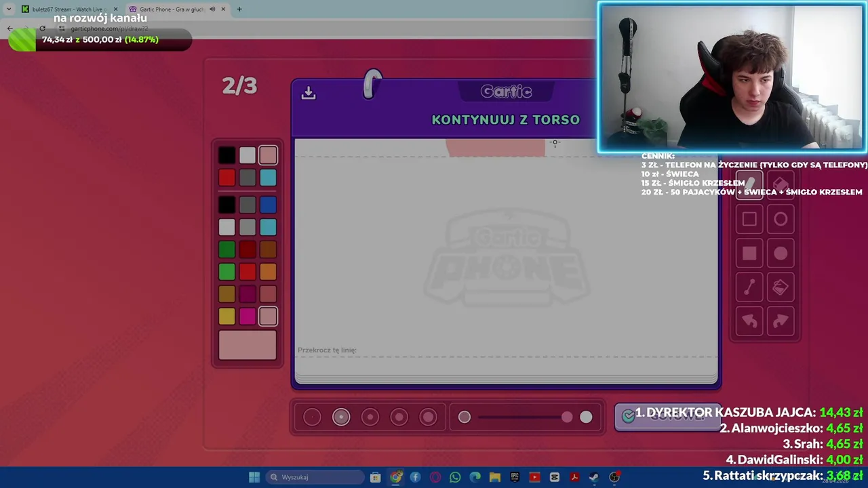Choose the hollow ellipse tool
Image resolution: width=868 pixels, height=488 pixels.
click(x=781, y=219)
